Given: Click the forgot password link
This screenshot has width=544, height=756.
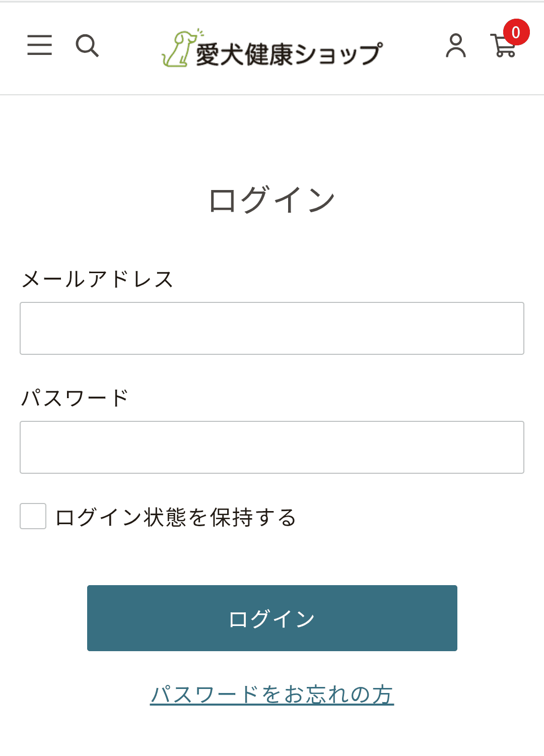Looking at the screenshot, I should [x=272, y=695].
